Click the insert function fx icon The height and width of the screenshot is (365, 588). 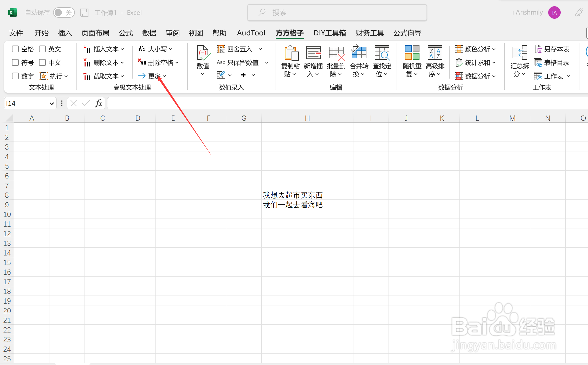[99, 103]
